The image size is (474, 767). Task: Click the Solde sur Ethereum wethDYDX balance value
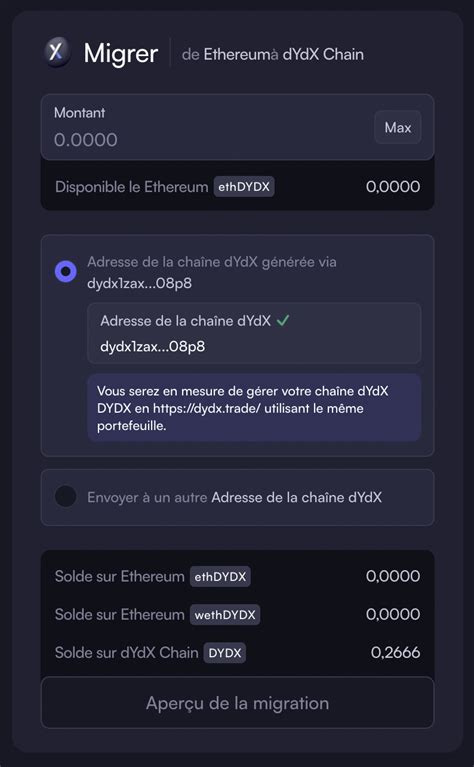[393, 614]
